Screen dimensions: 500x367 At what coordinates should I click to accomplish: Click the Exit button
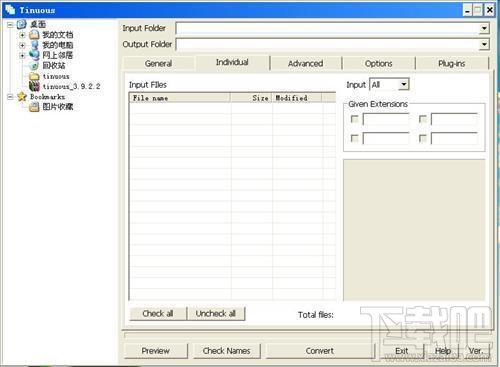pyautogui.click(x=402, y=351)
